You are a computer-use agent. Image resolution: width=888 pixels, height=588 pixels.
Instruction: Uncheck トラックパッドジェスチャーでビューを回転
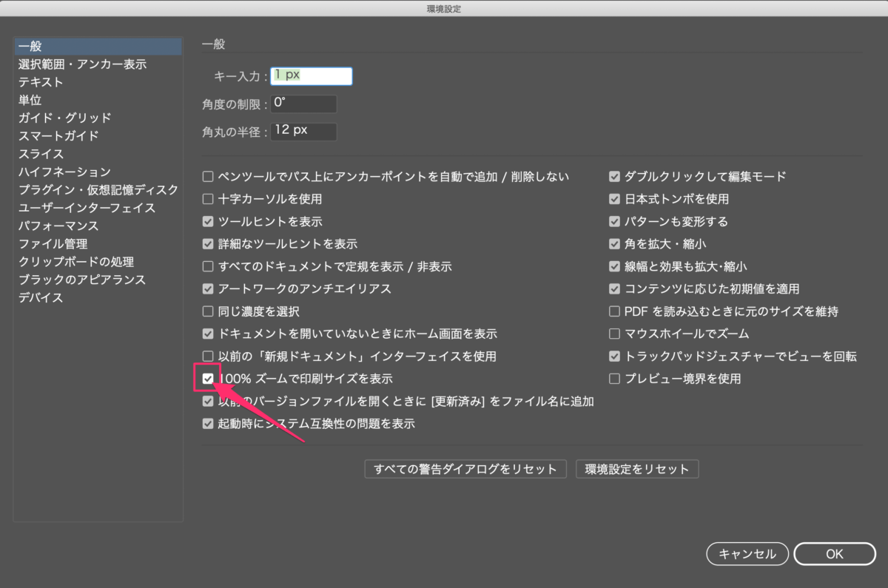[614, 356]
